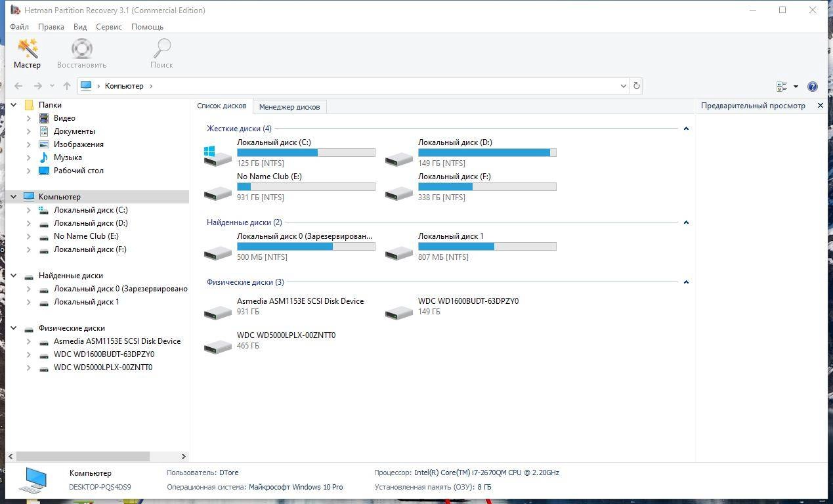Image resolution: width=833 pixels, height=504 pixels.
Task: Select Asmedia ASM1153E SCSI in tree
Action: pos(117,341)
